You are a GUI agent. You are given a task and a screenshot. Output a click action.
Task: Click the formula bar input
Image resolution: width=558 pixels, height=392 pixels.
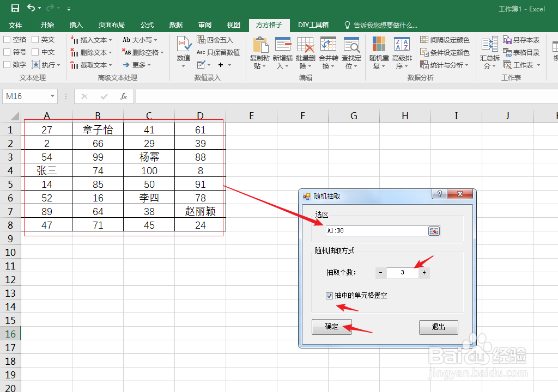347,96
